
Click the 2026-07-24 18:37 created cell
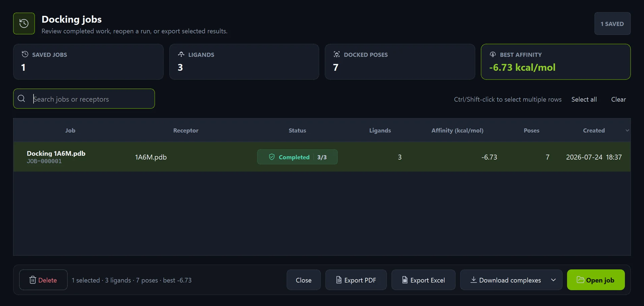594,157
